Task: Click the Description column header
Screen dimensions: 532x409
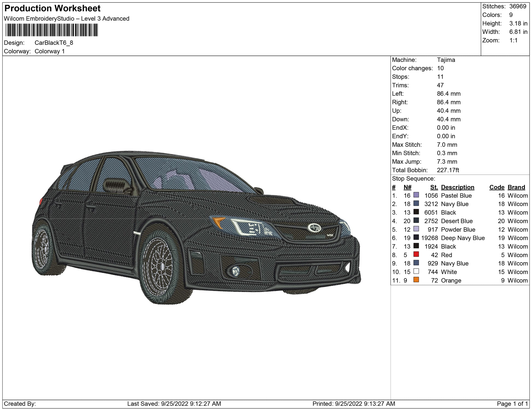Action: coord(457,187)
